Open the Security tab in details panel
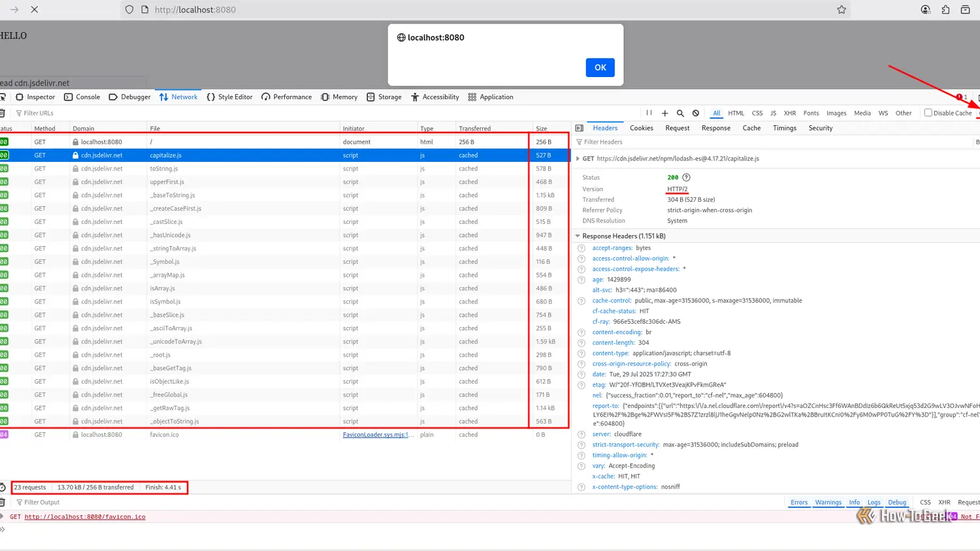This screenshot has height=551, width=980. [x=821, y=128]
